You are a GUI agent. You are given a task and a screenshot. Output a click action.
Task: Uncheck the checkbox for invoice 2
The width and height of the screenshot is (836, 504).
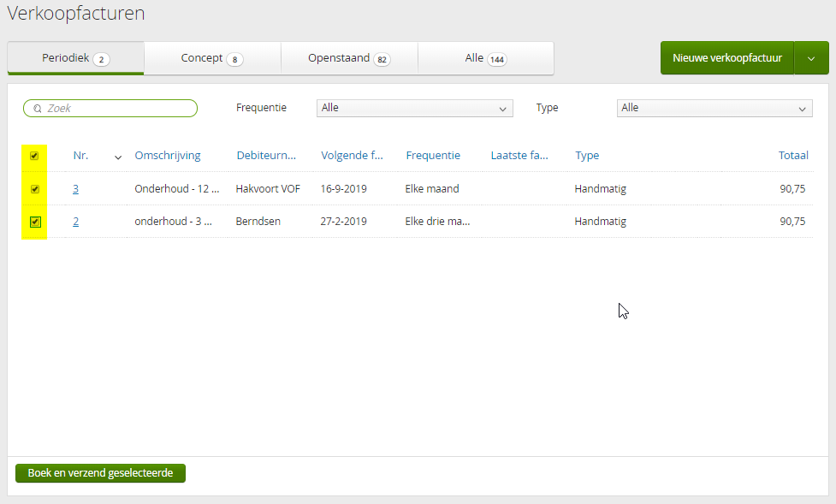(x=35, y=222)
